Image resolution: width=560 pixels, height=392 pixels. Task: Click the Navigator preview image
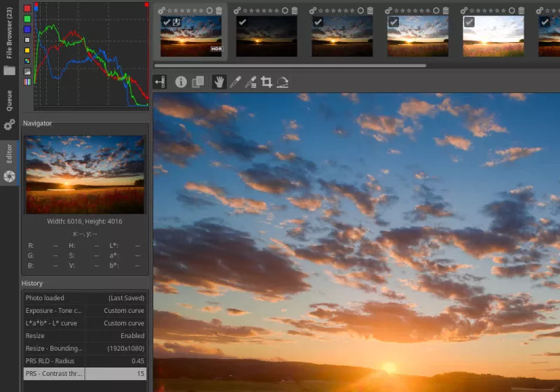pyautogui.click(x=85, y=174)
